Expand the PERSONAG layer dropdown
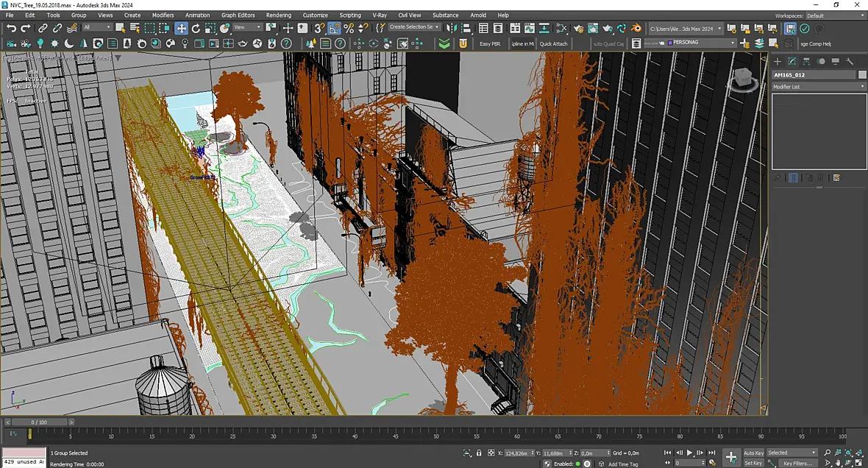868x468 pixels. 701,43
